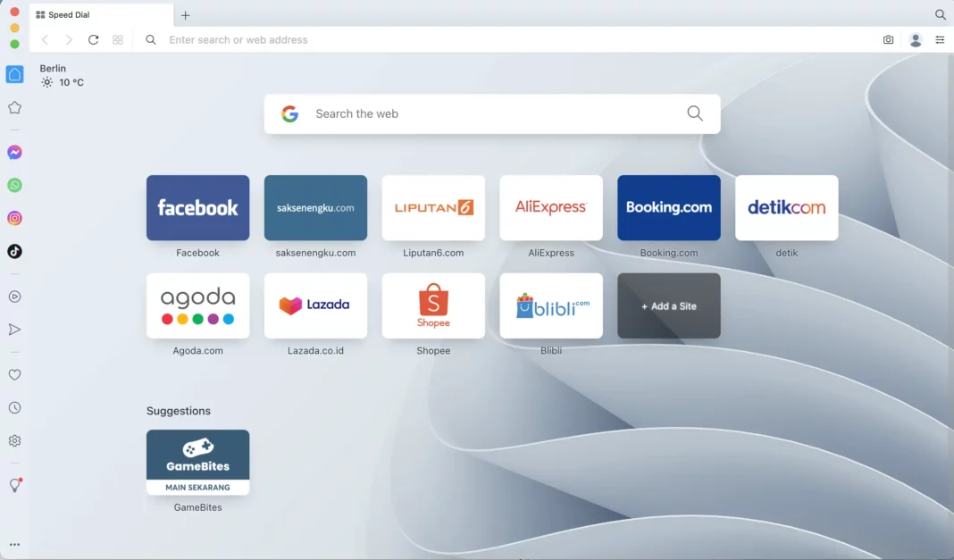Open Pinboards heart icon in sidebar
Screen dimensions: 954x560
[x=14, y=374]
